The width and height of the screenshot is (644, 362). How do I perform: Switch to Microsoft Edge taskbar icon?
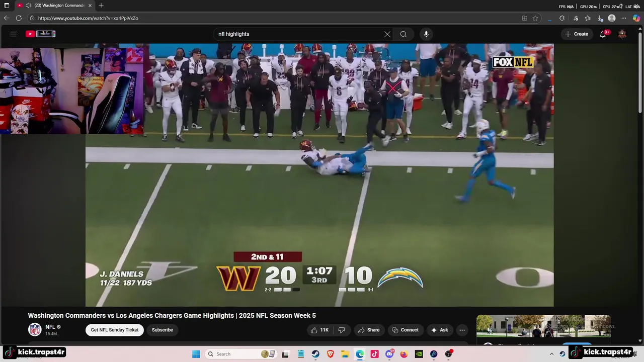360,354
